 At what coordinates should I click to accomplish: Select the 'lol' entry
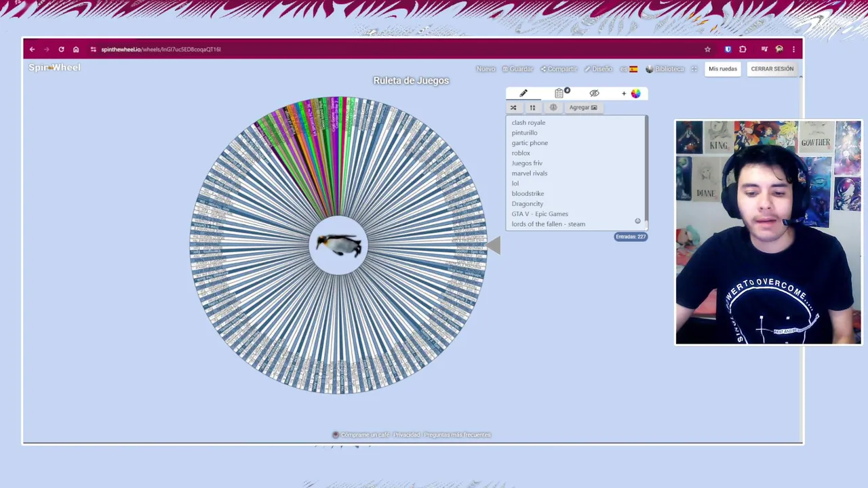[515, 184]
